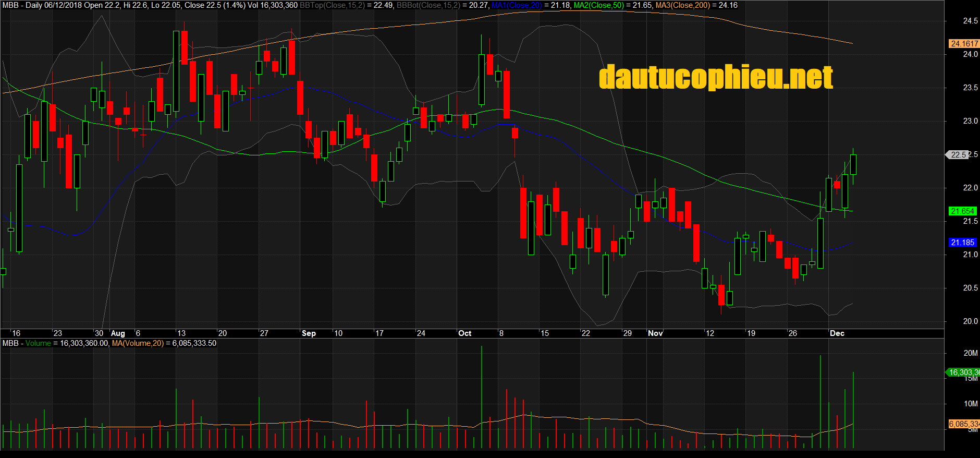
Task: Click the dautucophieu.net watermark text
Action: point(716,78)
